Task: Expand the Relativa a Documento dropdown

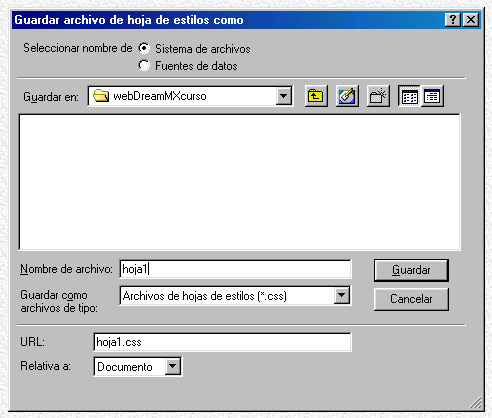Action: coord(173,366)
